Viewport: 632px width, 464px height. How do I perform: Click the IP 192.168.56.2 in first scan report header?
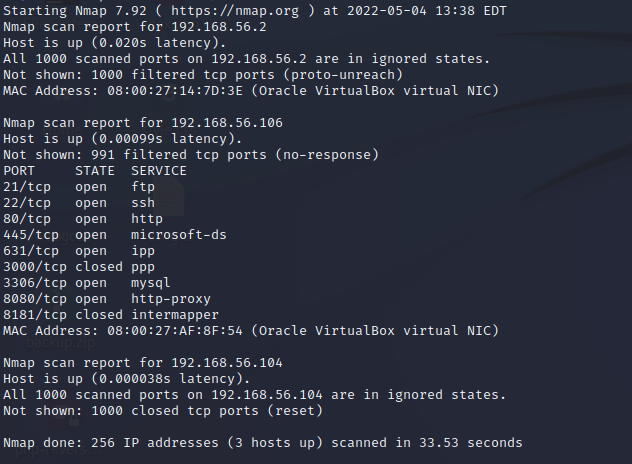(x=225, y=27)
